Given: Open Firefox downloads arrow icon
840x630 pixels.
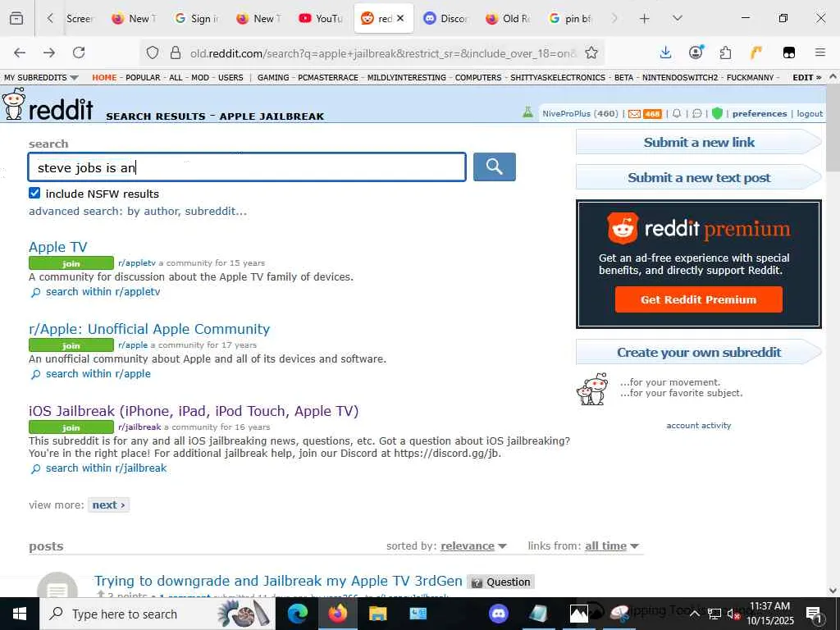Looking at the screenshot, I should (665, 52).
